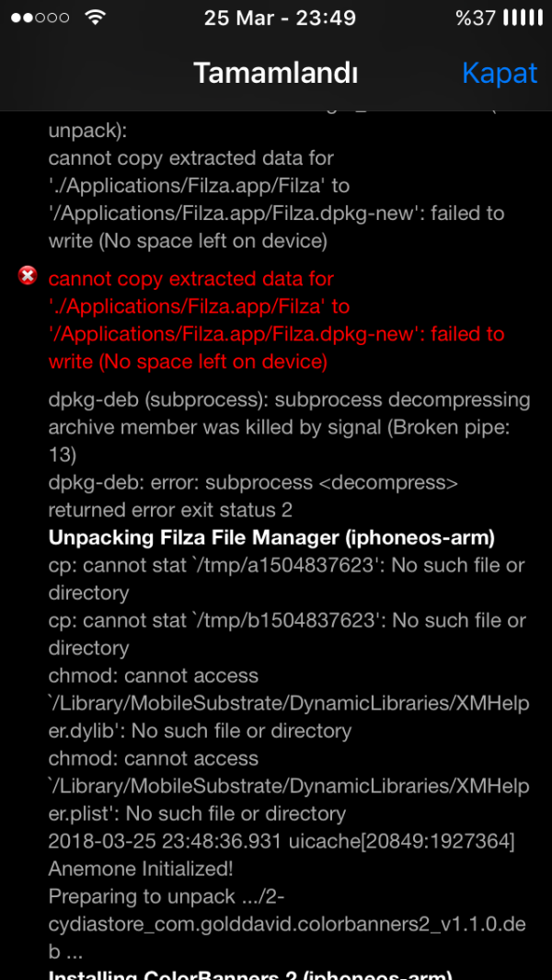Tap the clock showing 25 Mar - 23:49
The height and width of the screenshot is (980, 552).
[x=280, y=17]
